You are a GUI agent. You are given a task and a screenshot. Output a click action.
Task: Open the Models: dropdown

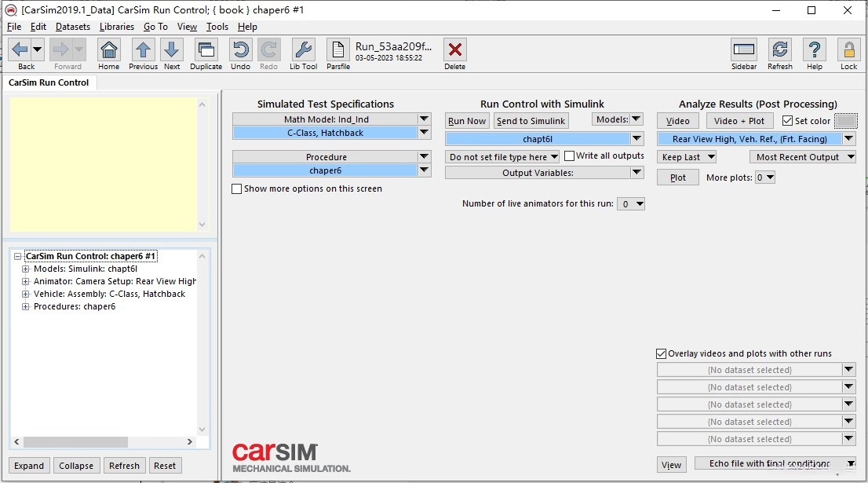[x=618, y=119]
